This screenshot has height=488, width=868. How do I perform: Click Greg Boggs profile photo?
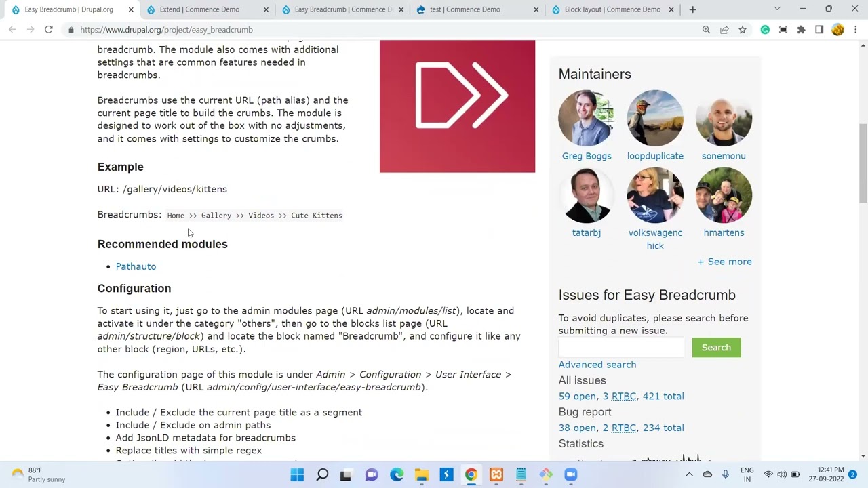587,118
